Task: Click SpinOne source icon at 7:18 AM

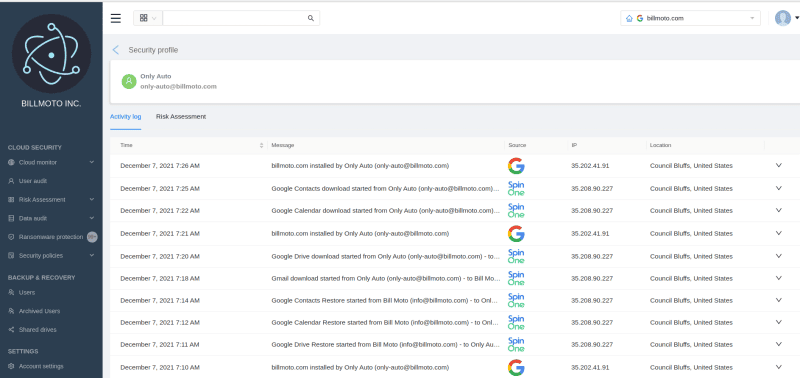Action: point(516,278)
